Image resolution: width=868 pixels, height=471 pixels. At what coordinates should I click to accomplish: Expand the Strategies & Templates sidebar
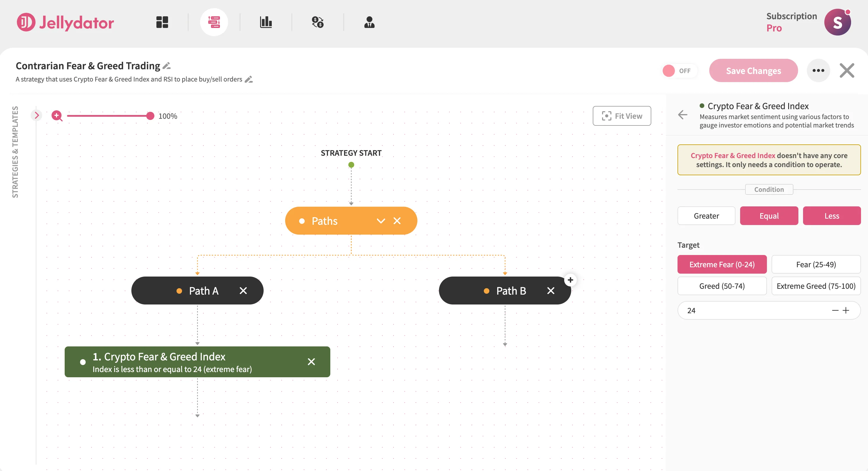pyautogui.click(x=37, y=116)
